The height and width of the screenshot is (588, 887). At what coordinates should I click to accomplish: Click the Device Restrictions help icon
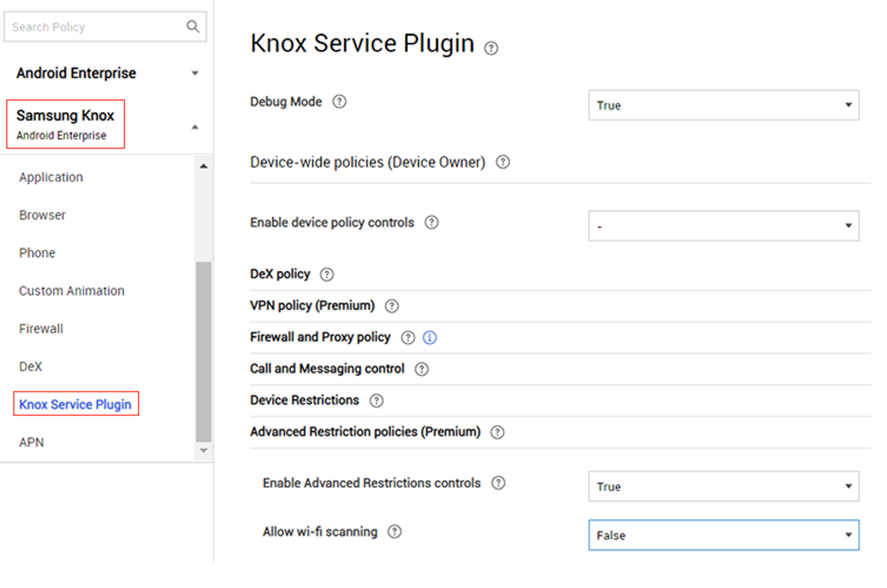point(376,401)
